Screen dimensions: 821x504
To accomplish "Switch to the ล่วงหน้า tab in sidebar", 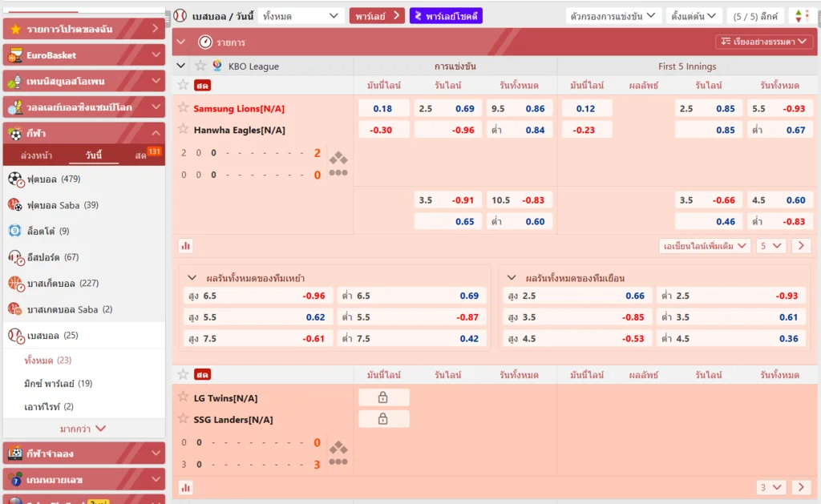I will pos(38,155).
